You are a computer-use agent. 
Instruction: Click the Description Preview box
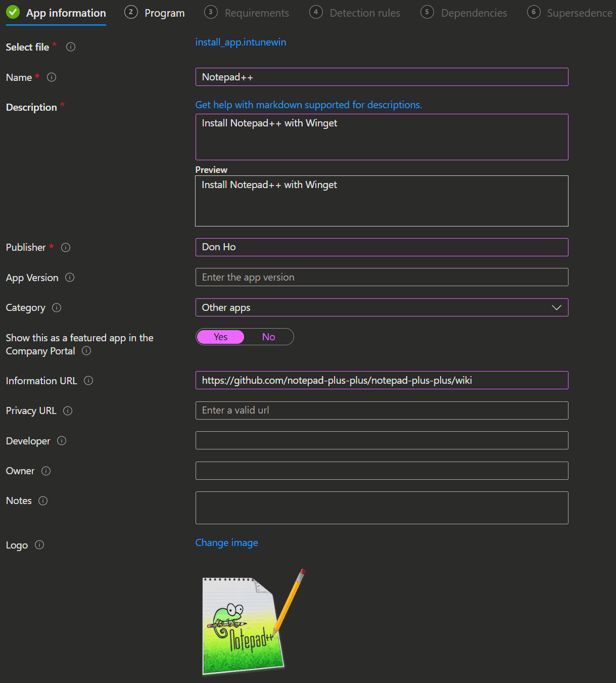click(382, 201)
